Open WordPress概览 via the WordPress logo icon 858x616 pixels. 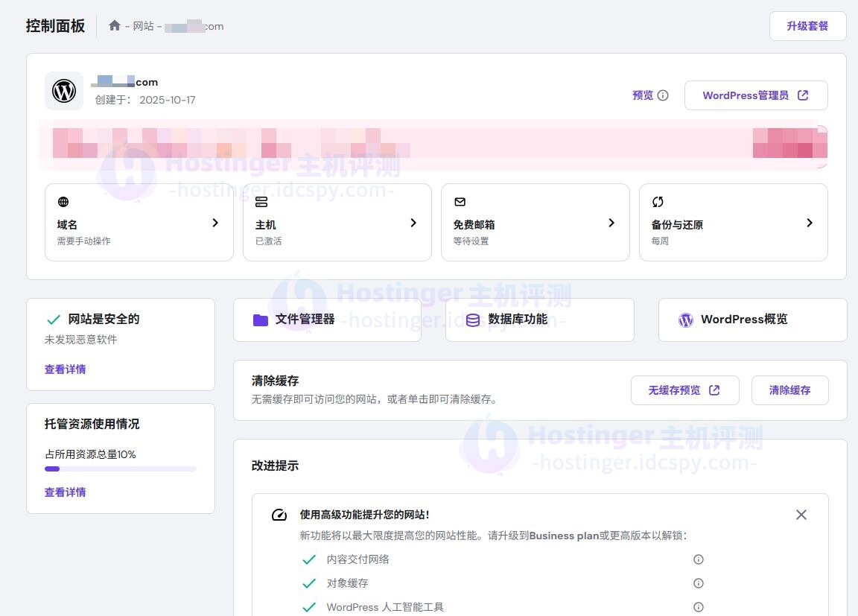click(685, 320)
